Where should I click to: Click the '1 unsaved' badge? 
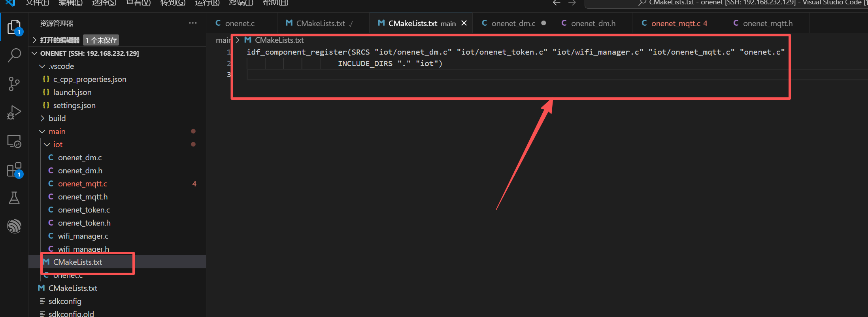pyautogui.click(x=101, y=40)
